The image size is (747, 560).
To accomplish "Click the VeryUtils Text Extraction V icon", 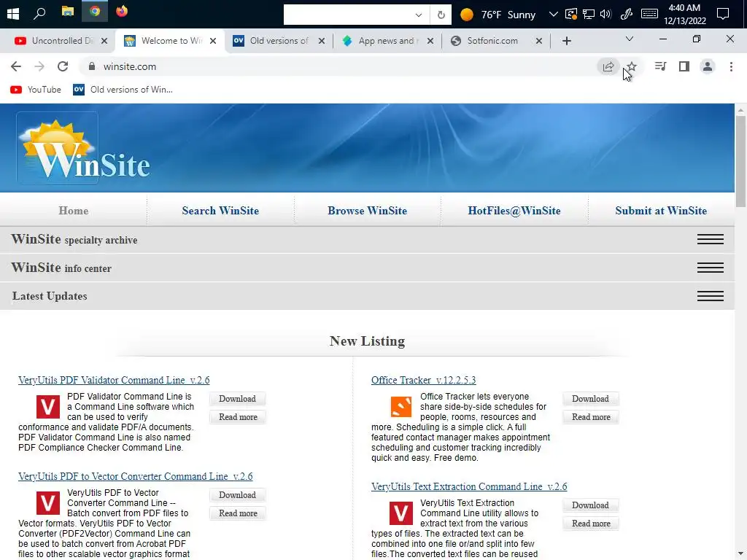I will 401,513.
